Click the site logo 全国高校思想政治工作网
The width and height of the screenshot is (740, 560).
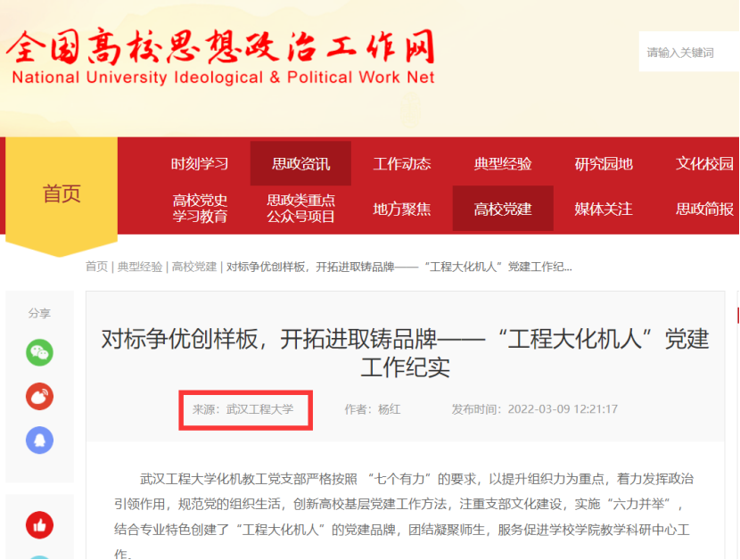point(221,57)
